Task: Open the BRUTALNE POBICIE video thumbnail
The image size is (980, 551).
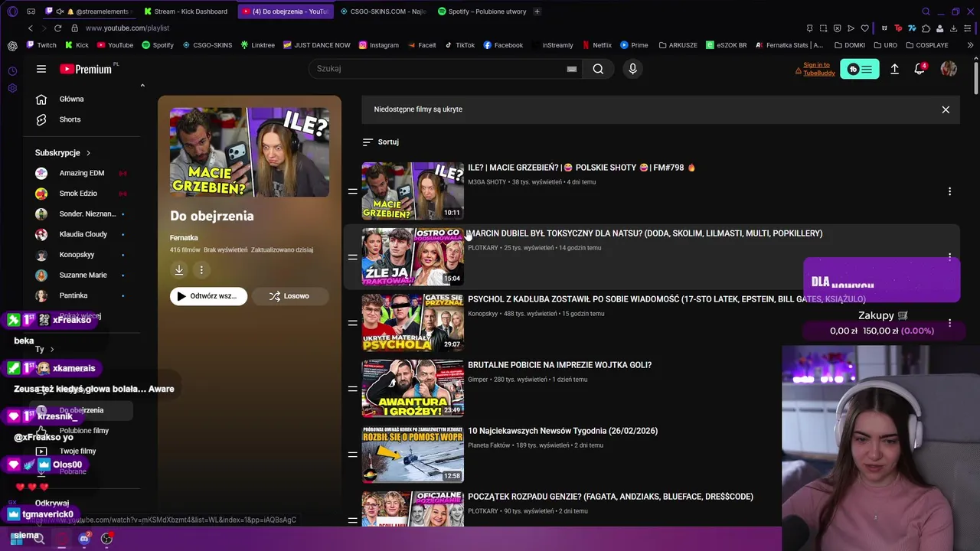Action: 413,389
